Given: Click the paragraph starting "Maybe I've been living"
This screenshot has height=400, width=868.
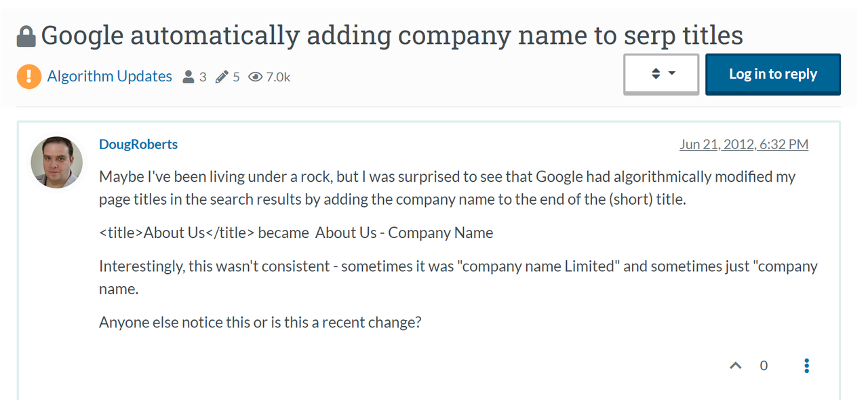Looking at the screenshot, I should click(x=448, y=188).
